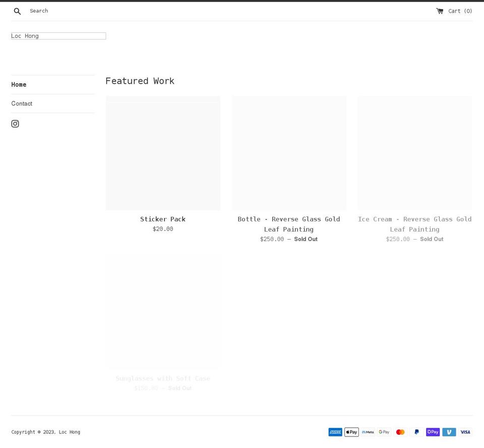
Task: Click the Visa payment icon
Action: (x=465, y=432)
